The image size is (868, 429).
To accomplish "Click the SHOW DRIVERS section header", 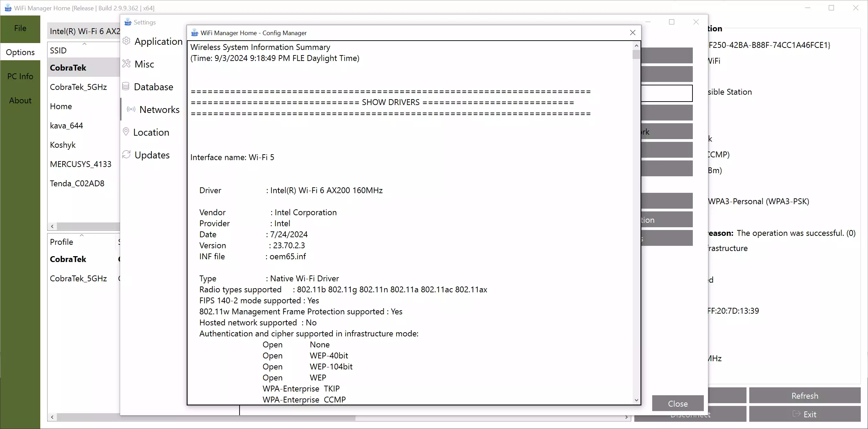I will point(391,102).
